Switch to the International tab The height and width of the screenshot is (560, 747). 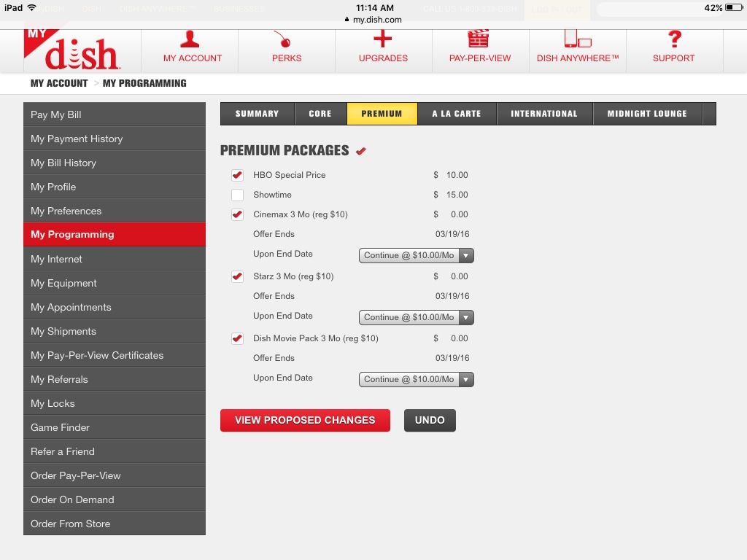543,114
